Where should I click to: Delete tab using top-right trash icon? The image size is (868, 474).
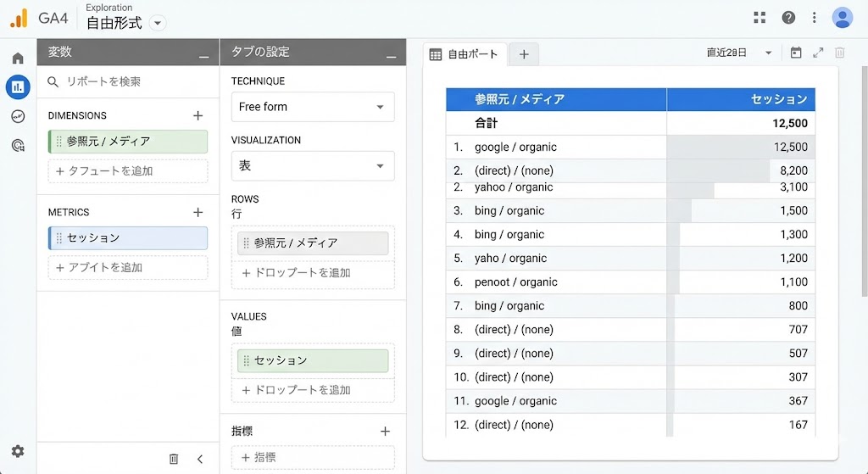tap(839, 53)
